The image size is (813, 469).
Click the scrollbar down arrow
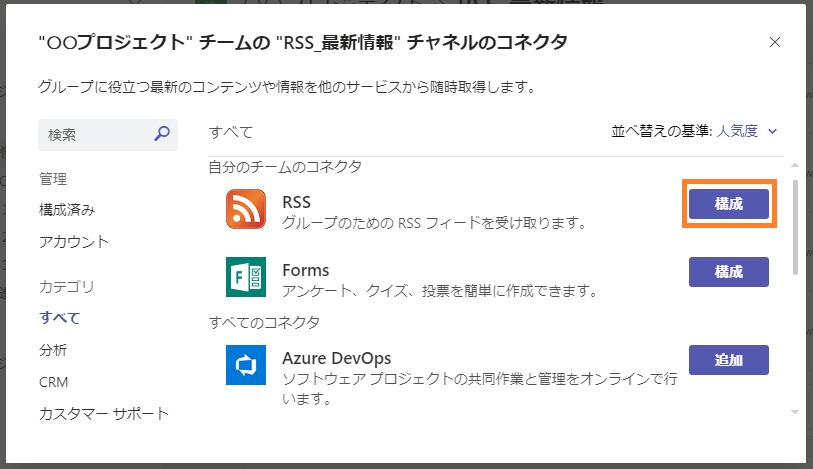tap(795, 413)
